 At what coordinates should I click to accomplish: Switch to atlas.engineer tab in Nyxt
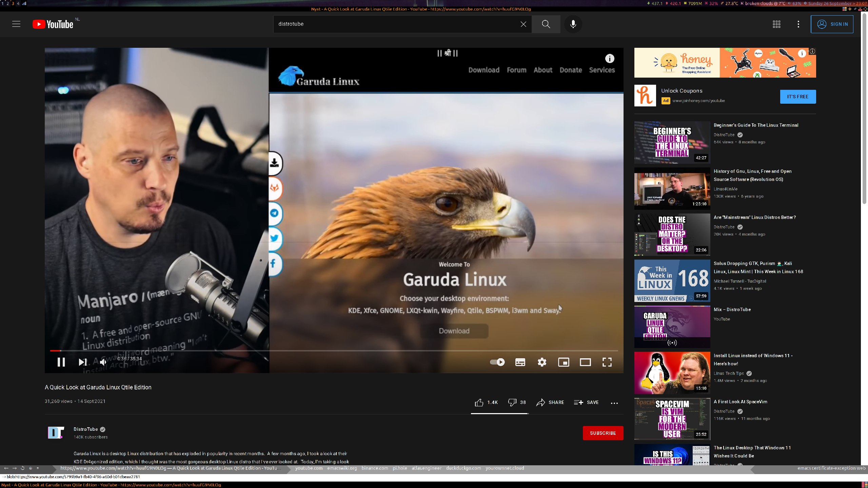pos(427,468)
